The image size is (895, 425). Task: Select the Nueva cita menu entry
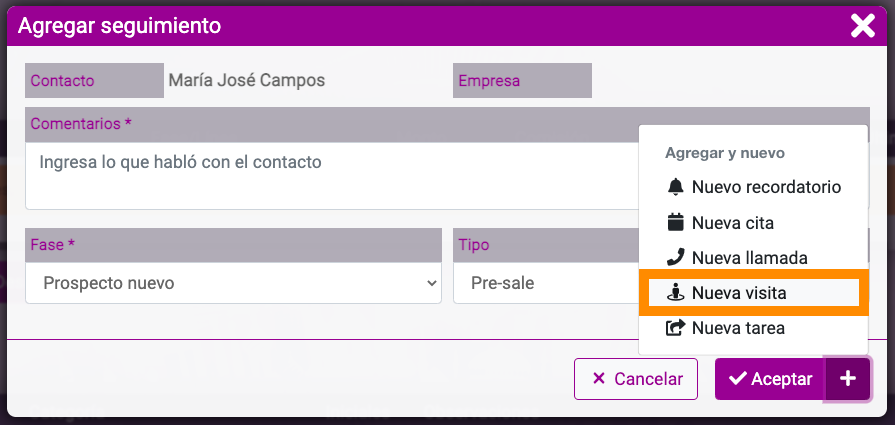753,222
